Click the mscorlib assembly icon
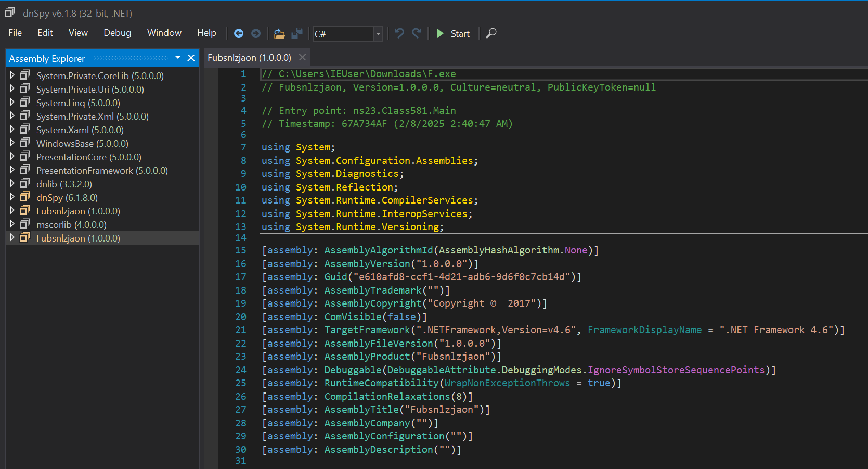 [24, 224]
